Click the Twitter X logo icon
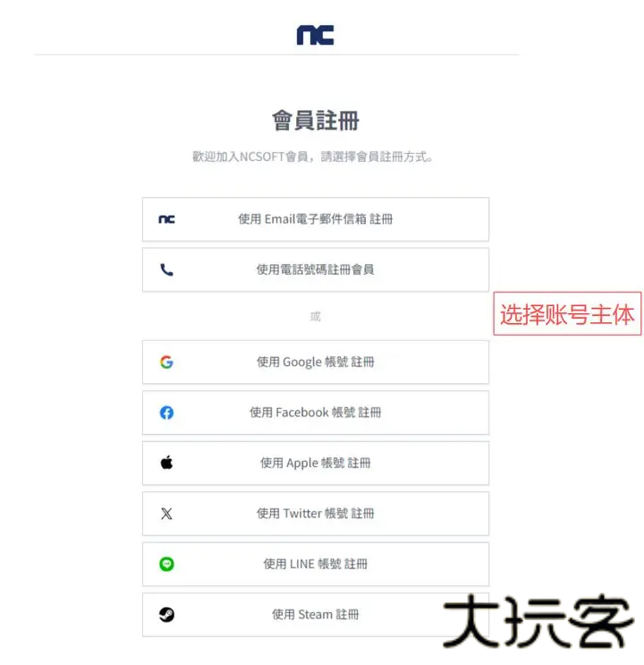The height and width of the screenshot is (665, 644). [x=166, y=514]
